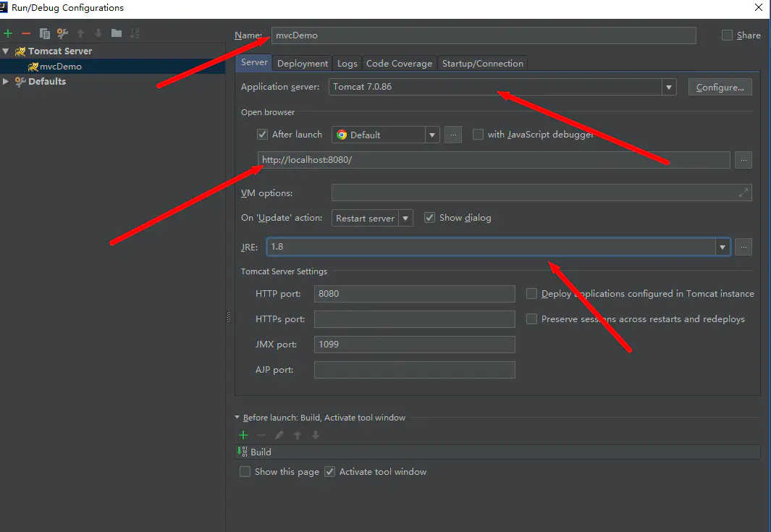Copy configuration icon in left toolbar
Viewport: 771px width, 532px height.
click(44, 33)
